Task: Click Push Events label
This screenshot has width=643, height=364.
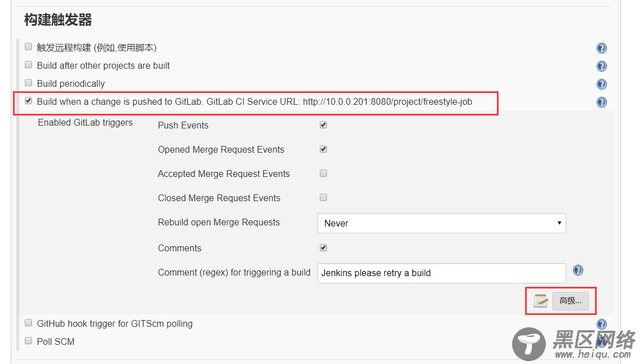Action: coord(183,125)
